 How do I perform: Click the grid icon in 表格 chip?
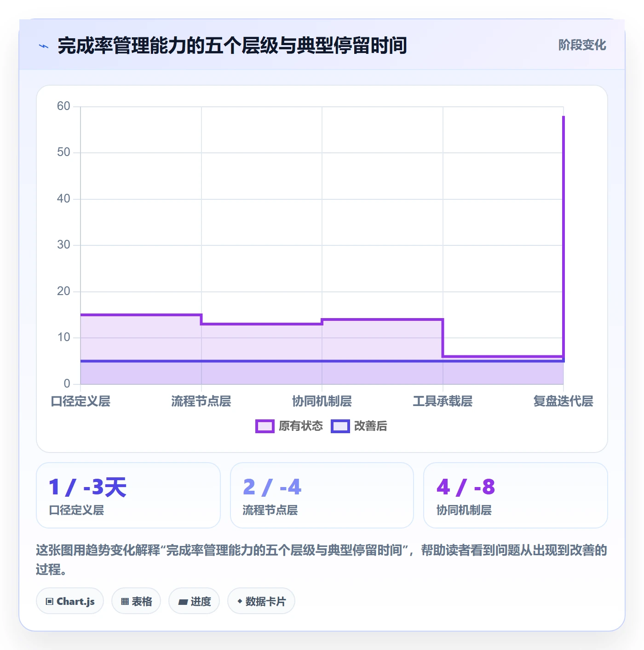click(x=125, y=602)
